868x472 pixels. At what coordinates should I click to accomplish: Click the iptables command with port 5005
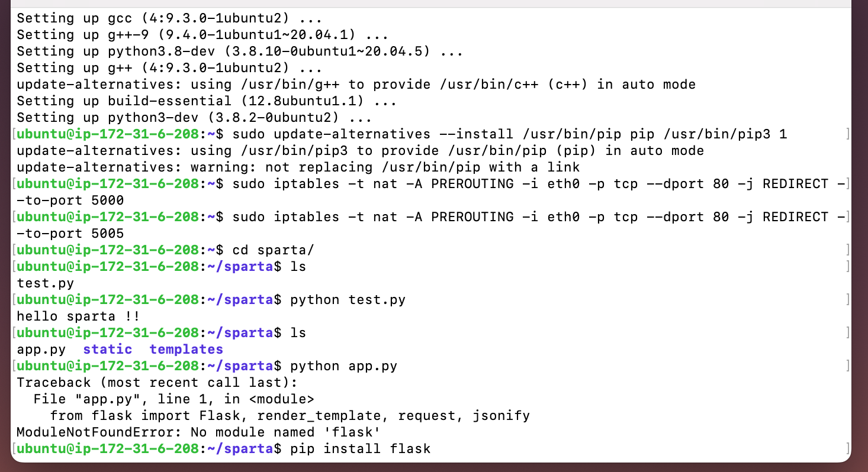point(431,225)
